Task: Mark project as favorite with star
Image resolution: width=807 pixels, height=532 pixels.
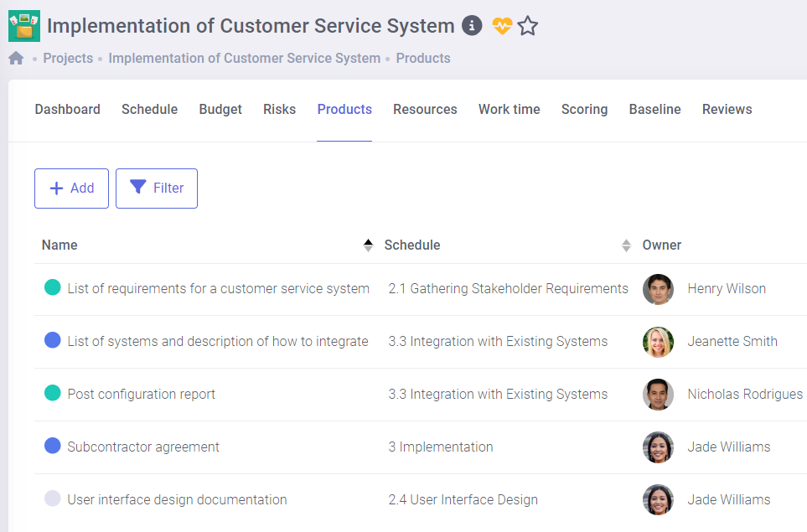Action: click(527, 26)
